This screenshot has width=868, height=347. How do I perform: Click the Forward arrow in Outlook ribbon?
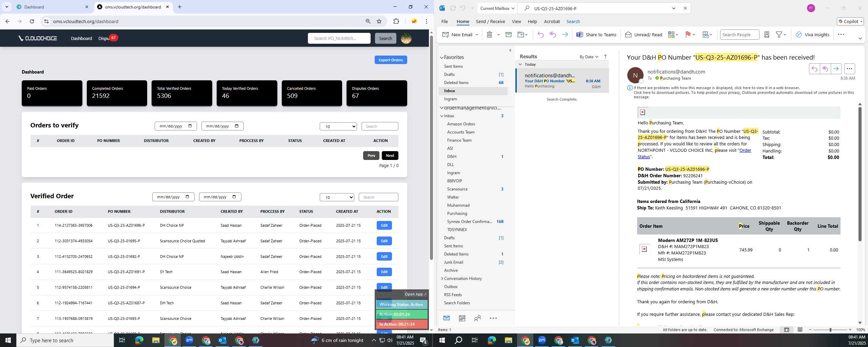pyautogui.click(x=565, y=35)
